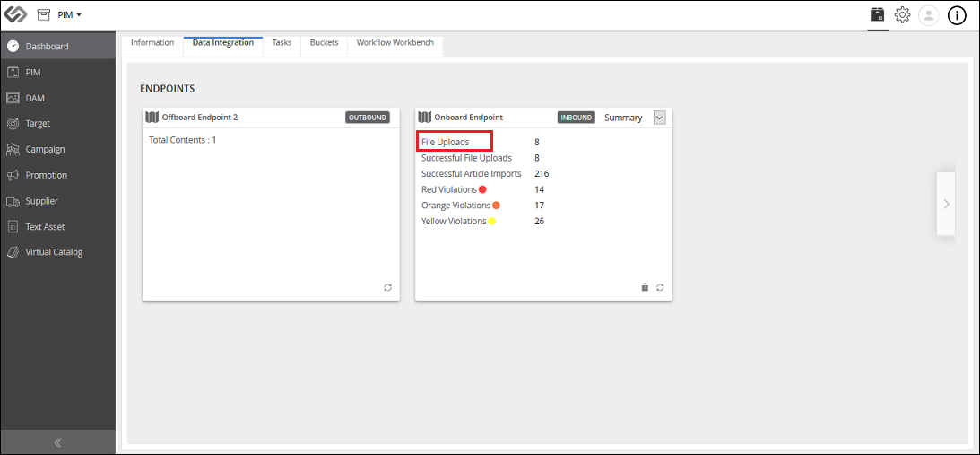The height and width of the screenshot is (455, 980).
Task: Click the Successful Article Imports label
Action: point(472,173)
